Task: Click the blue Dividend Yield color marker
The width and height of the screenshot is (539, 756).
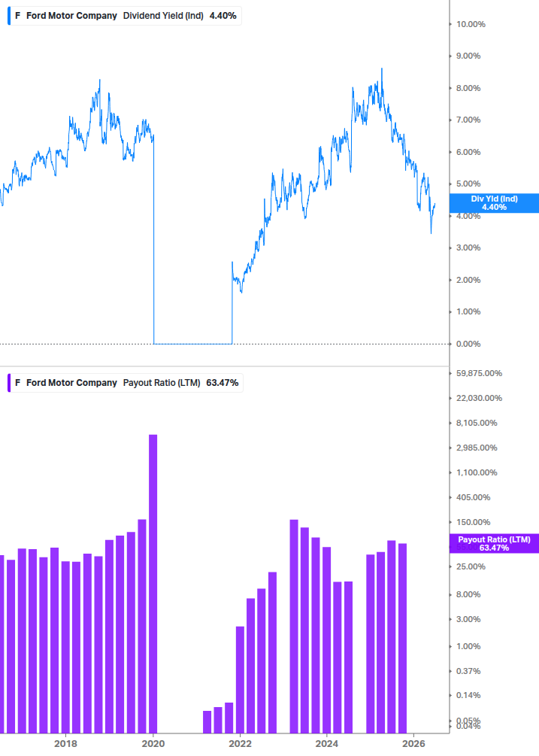Action: coord(9,16)
